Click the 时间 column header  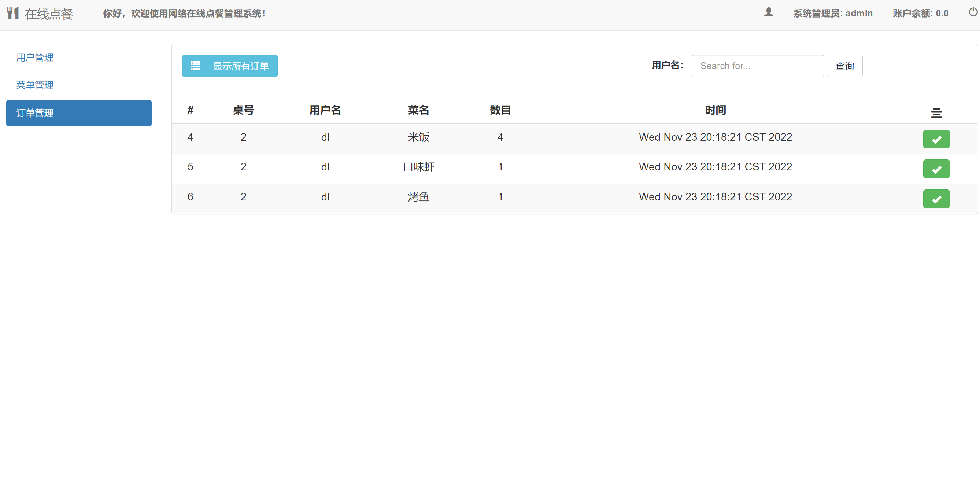pos(715,110)
